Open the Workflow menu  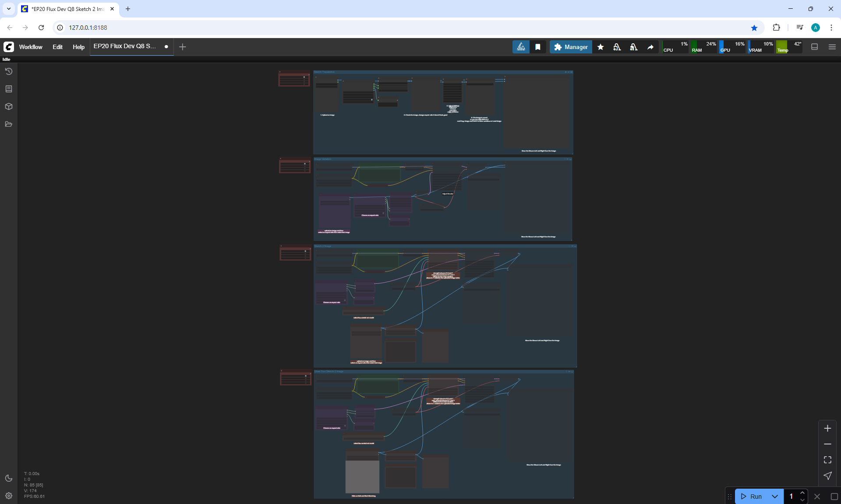click(x=31, y=47)
